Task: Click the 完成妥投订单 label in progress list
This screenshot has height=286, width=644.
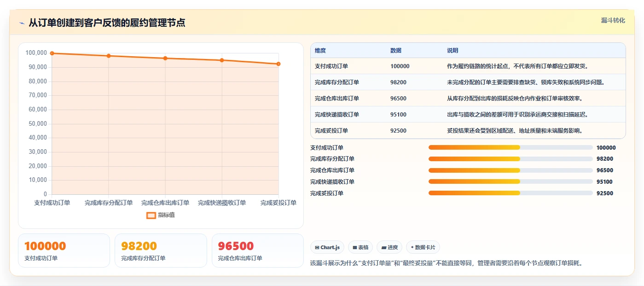Action: [x=327, y=193]
